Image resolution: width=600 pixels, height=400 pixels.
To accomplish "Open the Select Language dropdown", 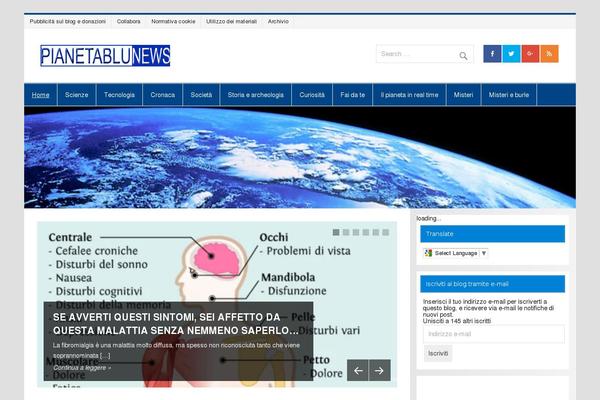I will tap(456, 253).
